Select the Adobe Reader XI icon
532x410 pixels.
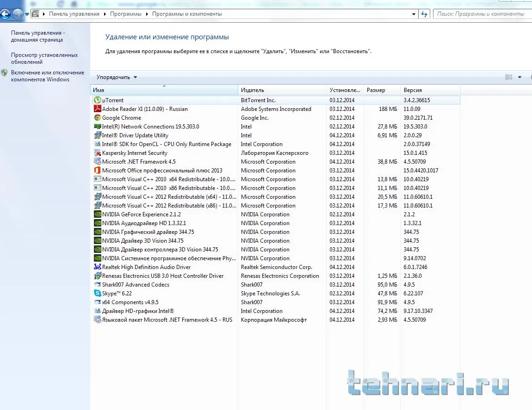point(98,109)
